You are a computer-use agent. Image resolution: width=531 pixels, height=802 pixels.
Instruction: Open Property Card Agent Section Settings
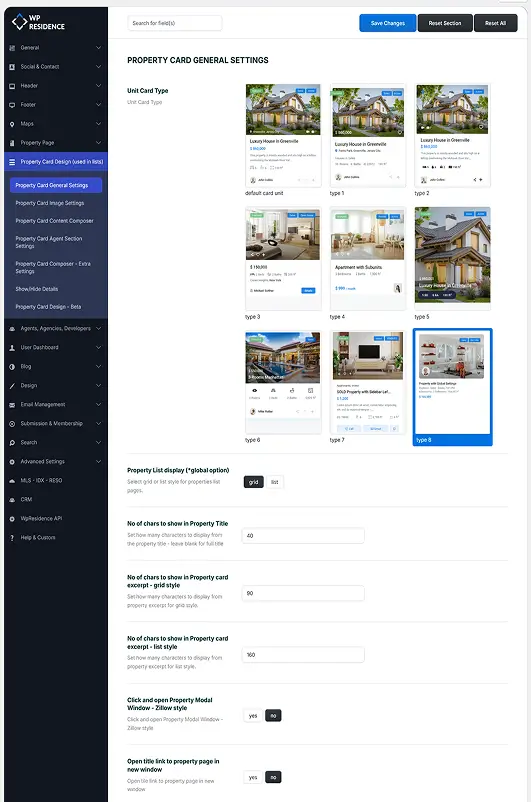[x=49, y=242]
